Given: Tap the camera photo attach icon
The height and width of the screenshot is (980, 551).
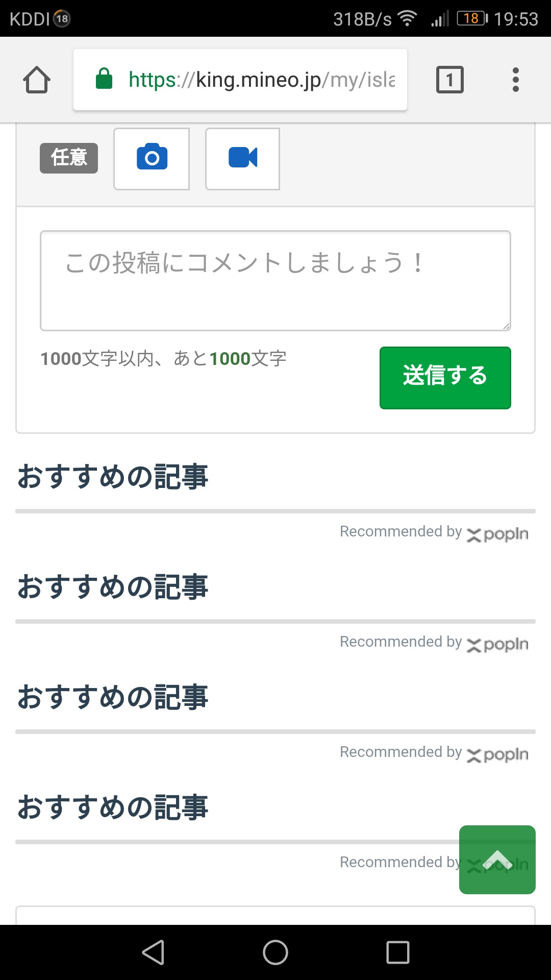Looking at the screenshot, I should click(x=152, y=158).
